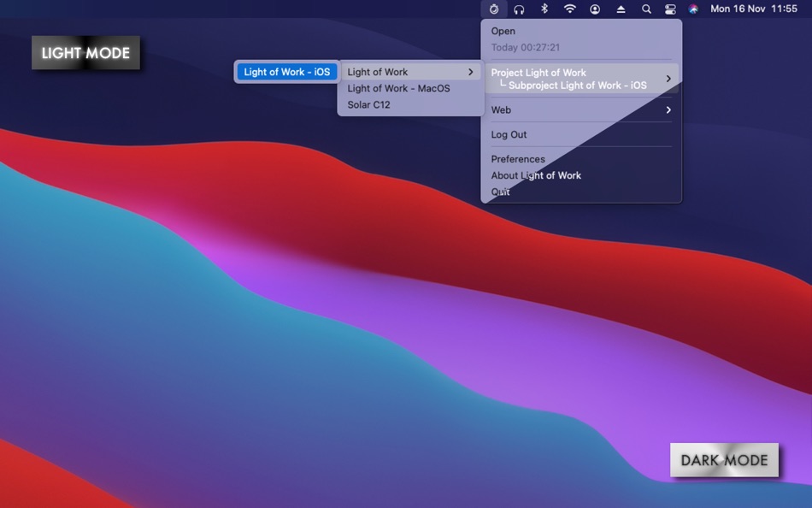
Task: Select the Project Light of Work menu entry
Action: click(581, 79)
